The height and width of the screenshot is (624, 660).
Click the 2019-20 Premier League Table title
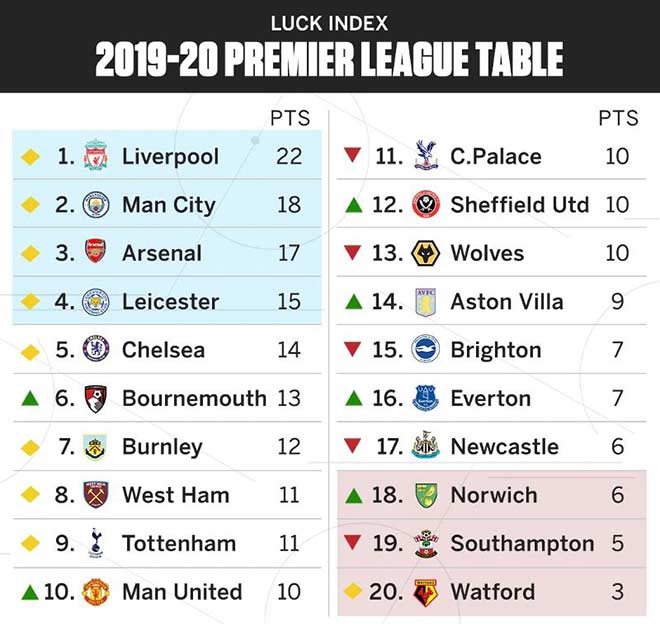coord(329,59)
